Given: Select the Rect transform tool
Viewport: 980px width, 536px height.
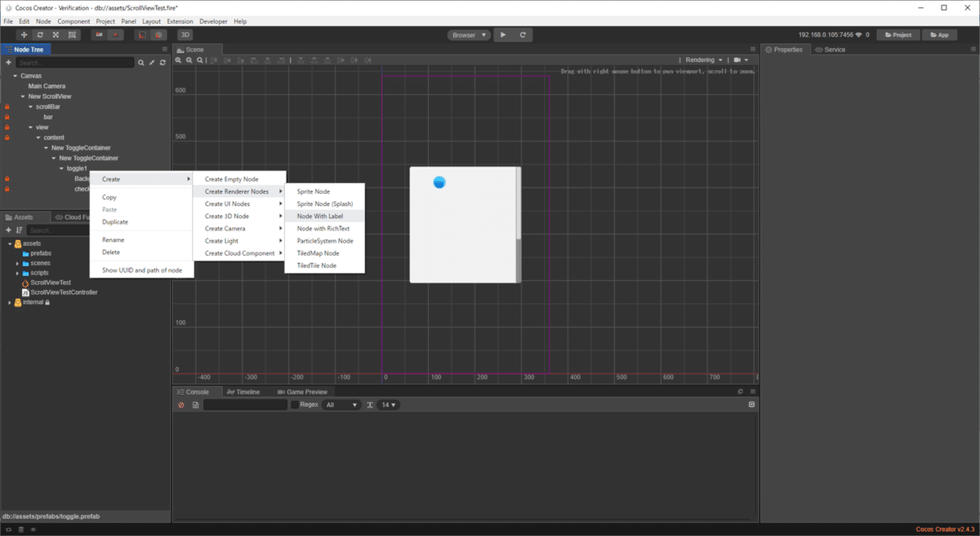Looking at the screenshot, I should (72, 35).
